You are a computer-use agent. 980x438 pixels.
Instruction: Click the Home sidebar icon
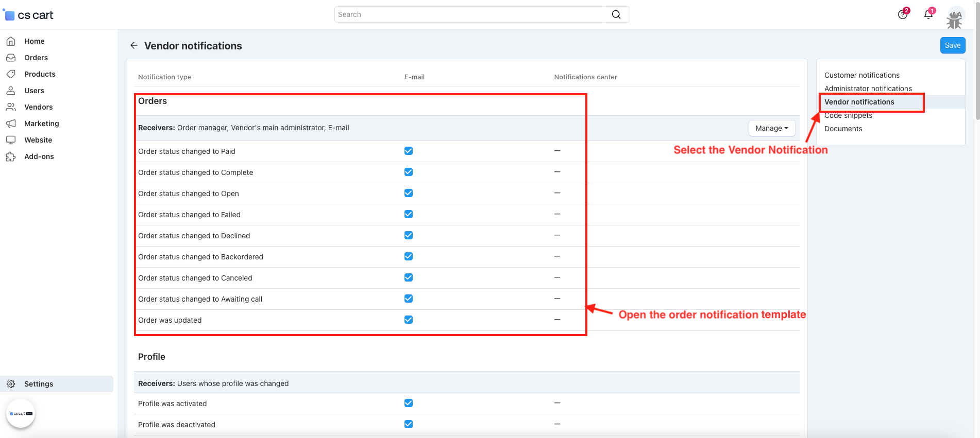click(11, 41)
